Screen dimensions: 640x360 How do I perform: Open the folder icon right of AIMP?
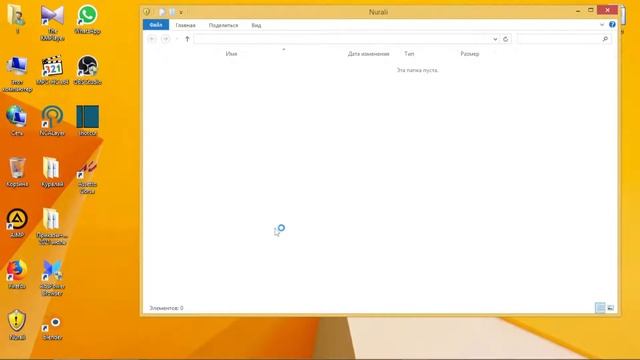click(x=52, y=227)
